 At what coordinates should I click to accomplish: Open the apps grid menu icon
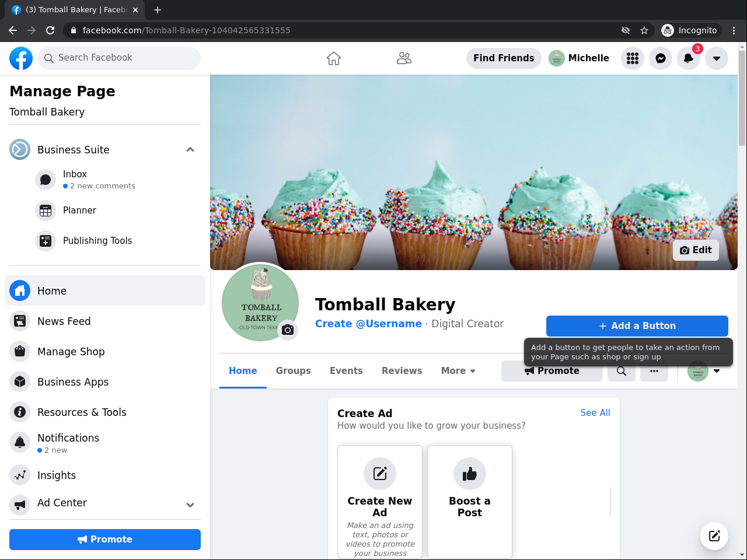tap(633, 58)
